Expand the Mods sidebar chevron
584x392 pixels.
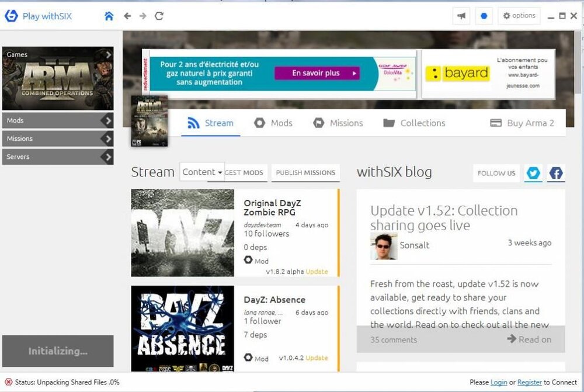(107, 120)
